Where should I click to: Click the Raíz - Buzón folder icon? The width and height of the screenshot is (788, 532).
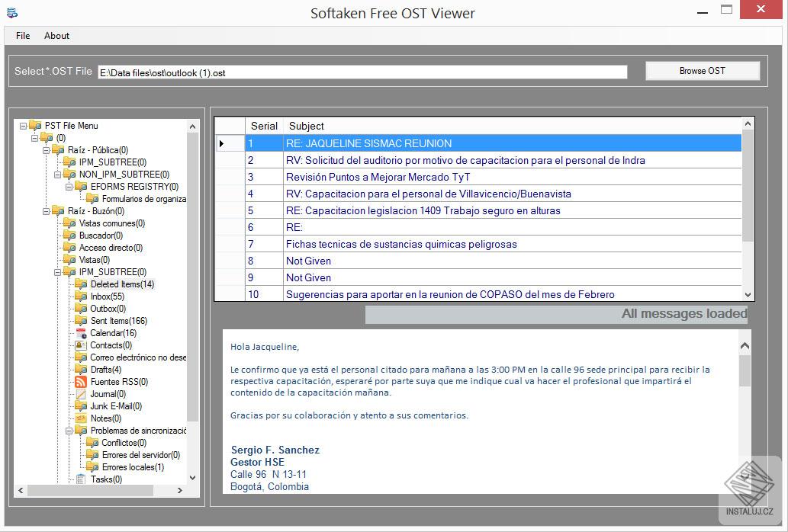coord(58,211)
